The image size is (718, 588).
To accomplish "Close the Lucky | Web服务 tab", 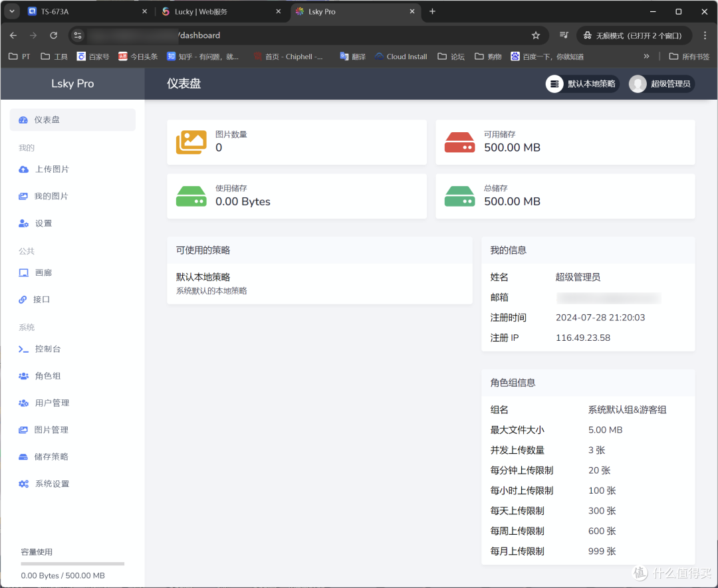I will pos(279,11).
